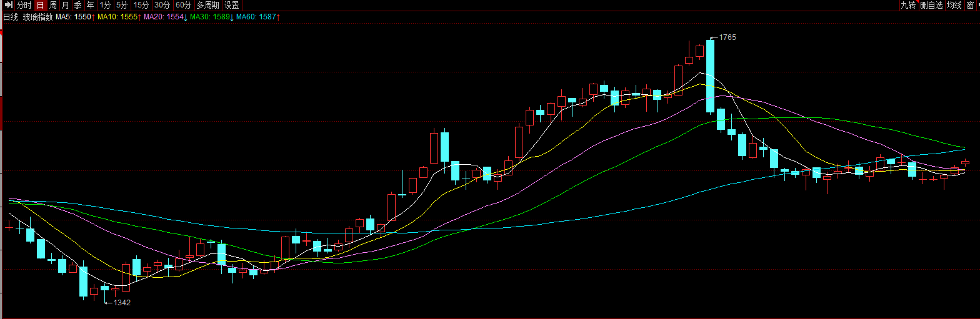Select the 月 monthly period tab
This screenshot has height=319, width=980.
(66, 5)
